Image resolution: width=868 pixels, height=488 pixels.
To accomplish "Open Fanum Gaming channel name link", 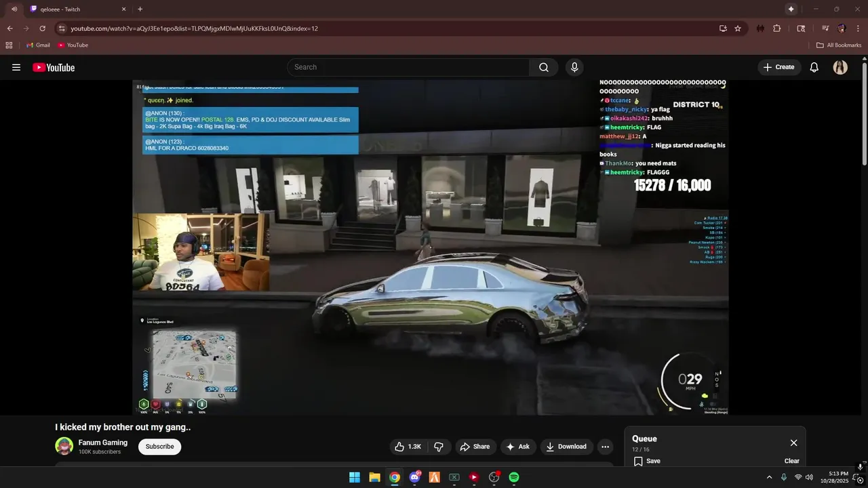I will [103, 443].
